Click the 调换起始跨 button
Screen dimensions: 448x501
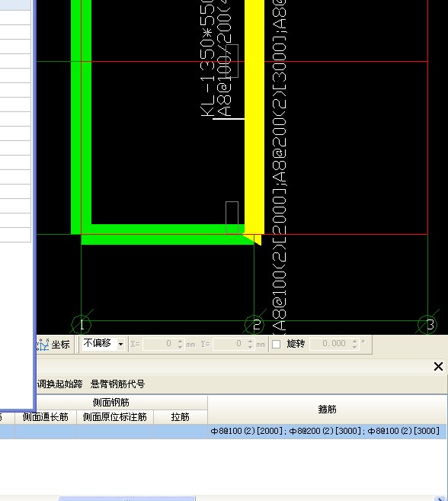(x=59, y=384)
